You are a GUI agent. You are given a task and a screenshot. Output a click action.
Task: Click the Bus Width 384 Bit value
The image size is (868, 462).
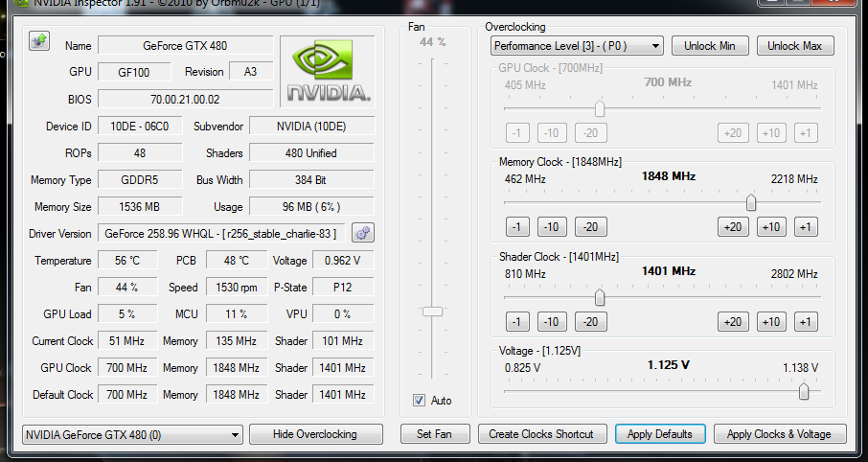click(x=311, y=179)
